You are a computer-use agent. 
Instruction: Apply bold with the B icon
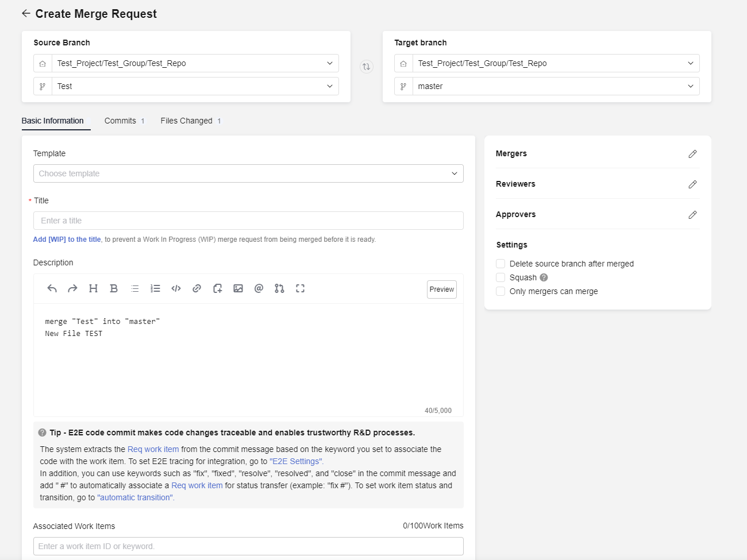click(x=114, y=288)
